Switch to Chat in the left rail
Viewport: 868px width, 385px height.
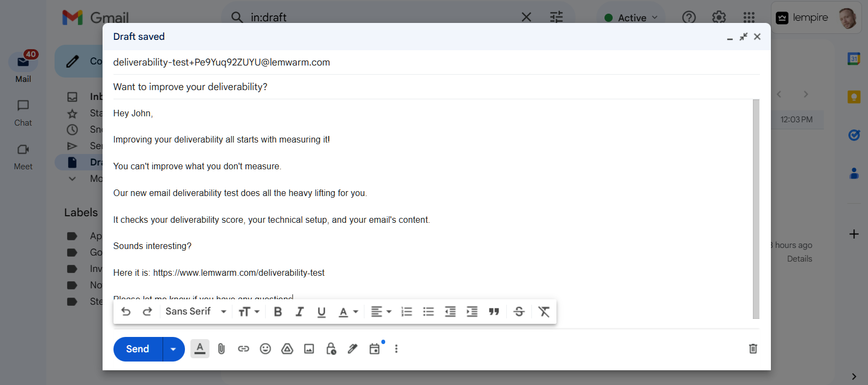(x=23, y=112)
